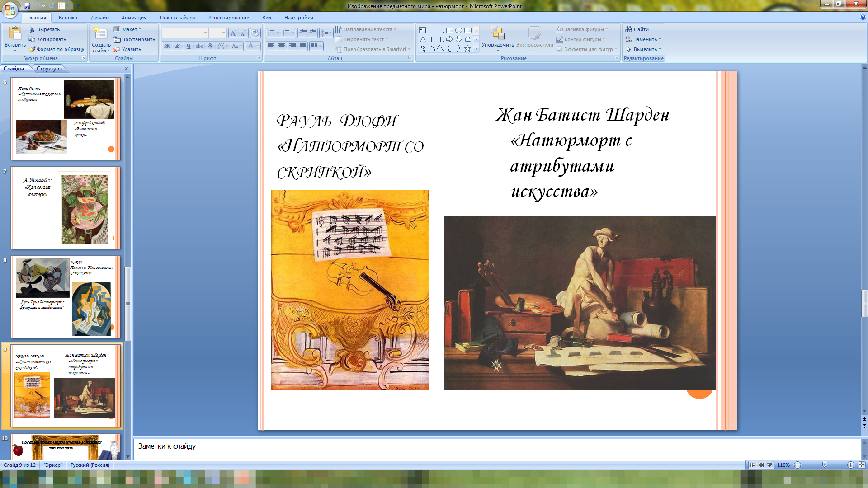Viewport: 868px width, 488px height.
Task: Toggle strikethrough abc button
Action: (199, 46)
